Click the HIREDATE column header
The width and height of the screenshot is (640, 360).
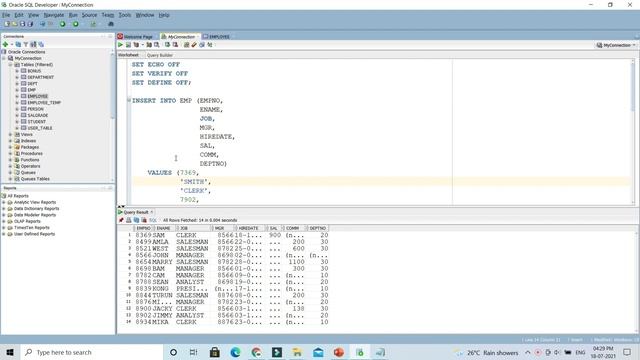click(x=249, y=228)
